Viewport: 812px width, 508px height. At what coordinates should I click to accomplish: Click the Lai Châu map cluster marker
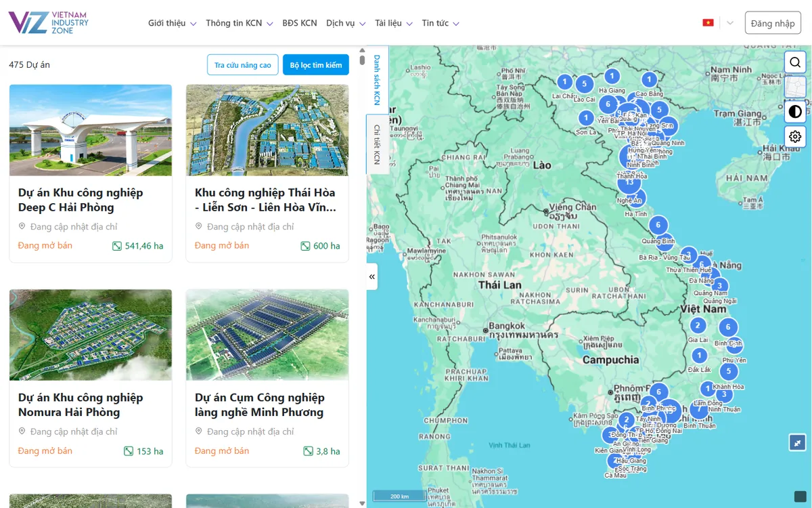coord(564,82)
